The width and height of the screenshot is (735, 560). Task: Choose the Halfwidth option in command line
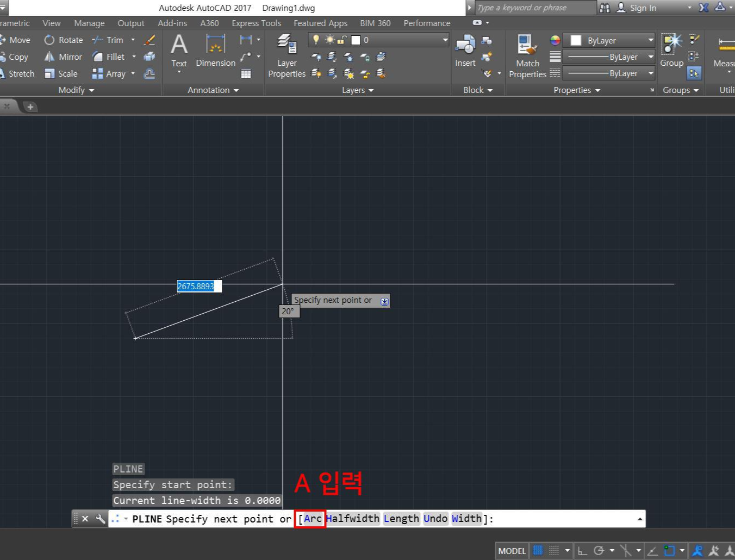(352, 519)
